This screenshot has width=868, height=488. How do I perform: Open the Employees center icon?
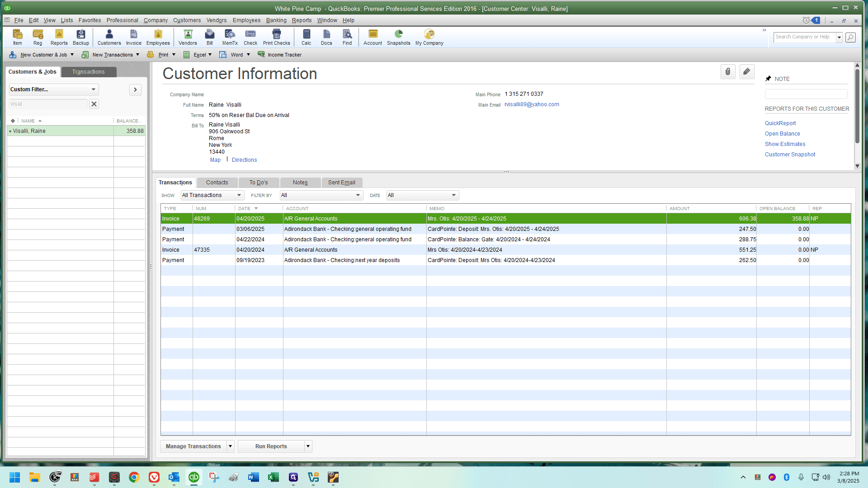tap(158, 37)
